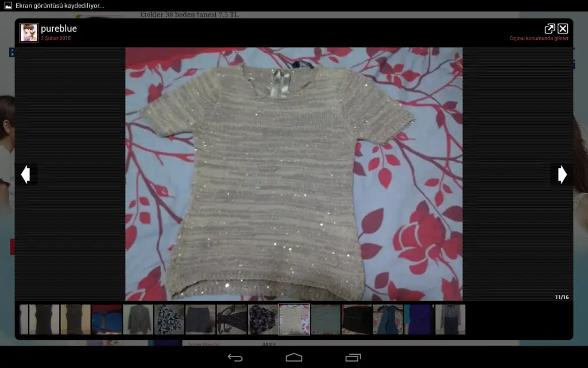Select the gray-green skirt thumbnail after the sweater
588x368 pixels.
(x=326, y=320)
